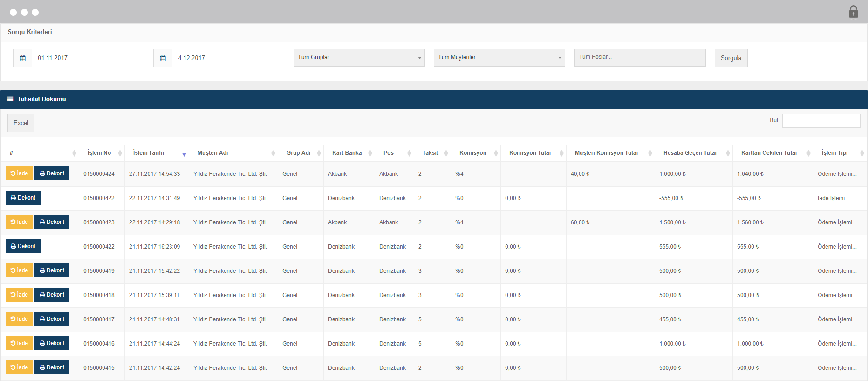Refund transaction 0150000424 with İade

click(x=19, y=173)
